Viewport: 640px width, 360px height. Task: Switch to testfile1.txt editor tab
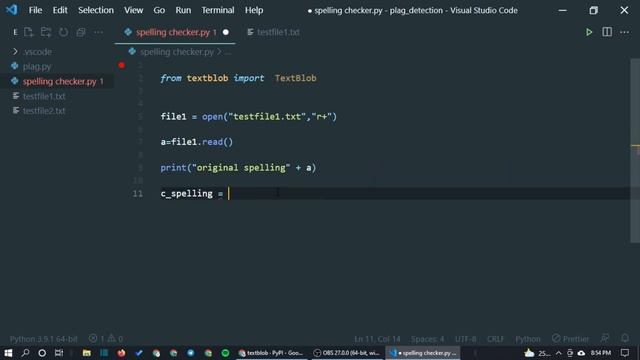pyautogui.click(x=274, y=32)
